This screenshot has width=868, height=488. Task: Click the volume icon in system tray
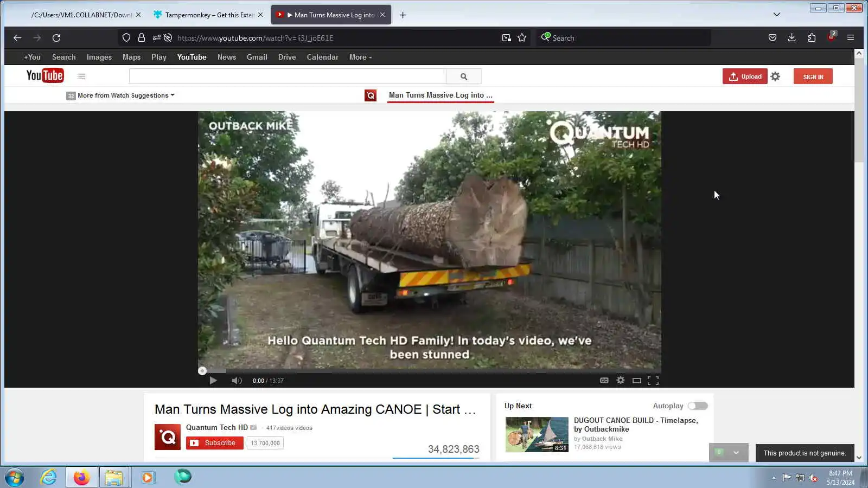(x=813, y=478)
